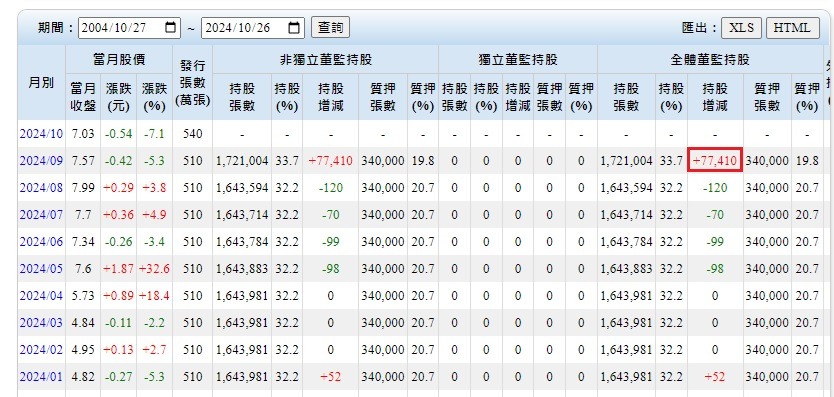The width and height of the screenshot is (834, 397).
Task: Edit the start date field 2004/10/27
Action: pyautogui.click(x=129, y=28)
